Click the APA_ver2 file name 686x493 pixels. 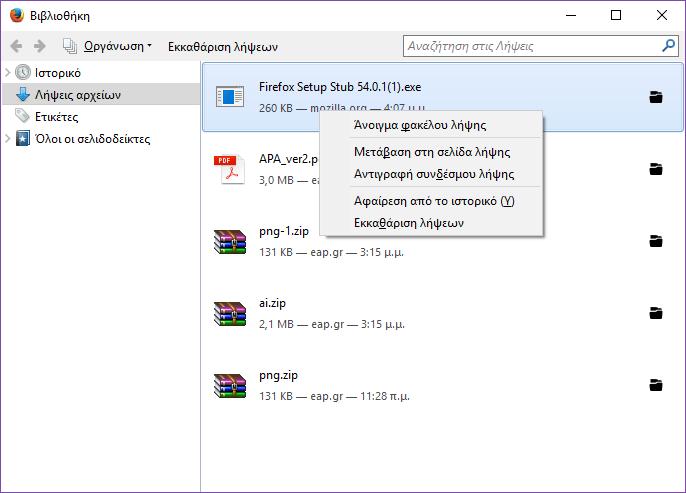[288, 159]
